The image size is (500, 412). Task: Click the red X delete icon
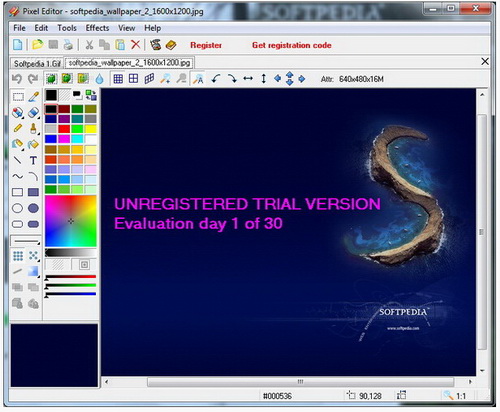click(135, 44)
